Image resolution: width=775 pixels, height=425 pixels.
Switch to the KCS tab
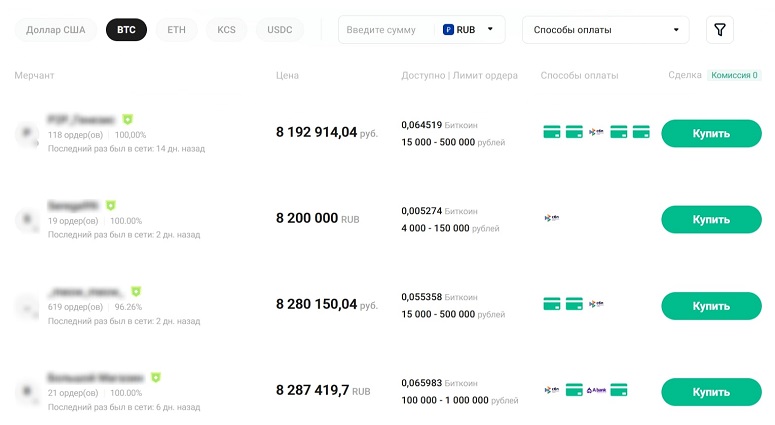click(x=226, y=30)
